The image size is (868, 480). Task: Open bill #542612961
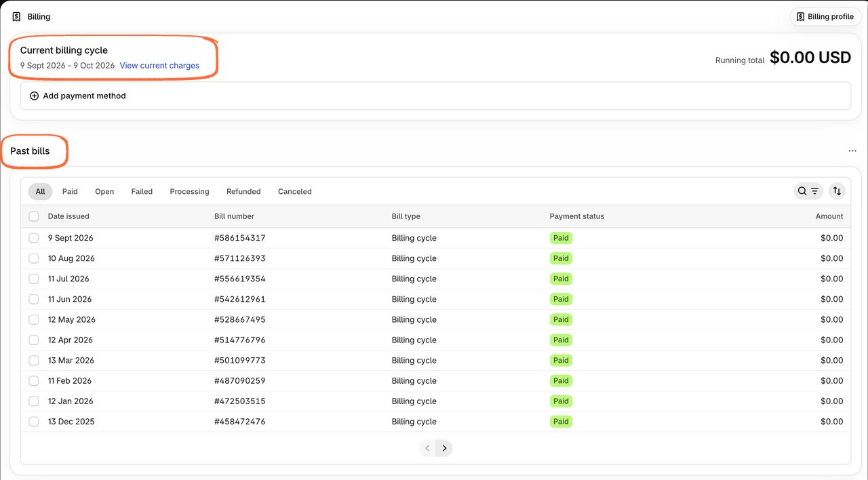[240, 299]
